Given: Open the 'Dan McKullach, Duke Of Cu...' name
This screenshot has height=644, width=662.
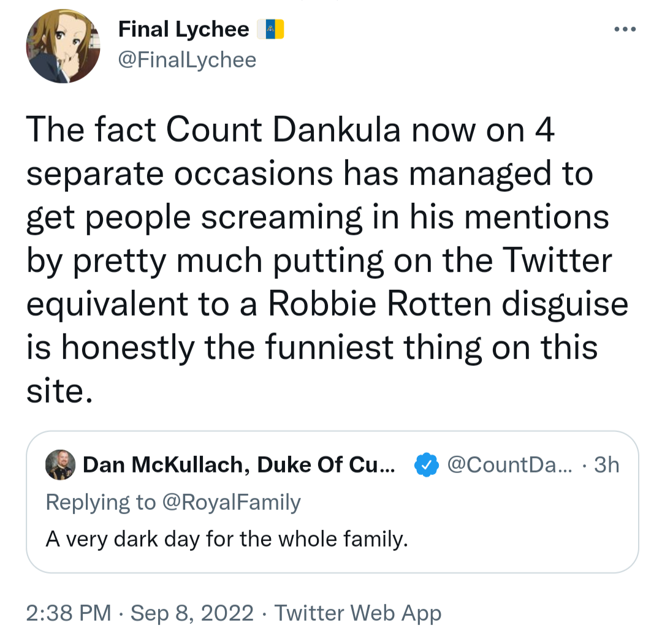Looking at the screenshot, I should (240, 466).
